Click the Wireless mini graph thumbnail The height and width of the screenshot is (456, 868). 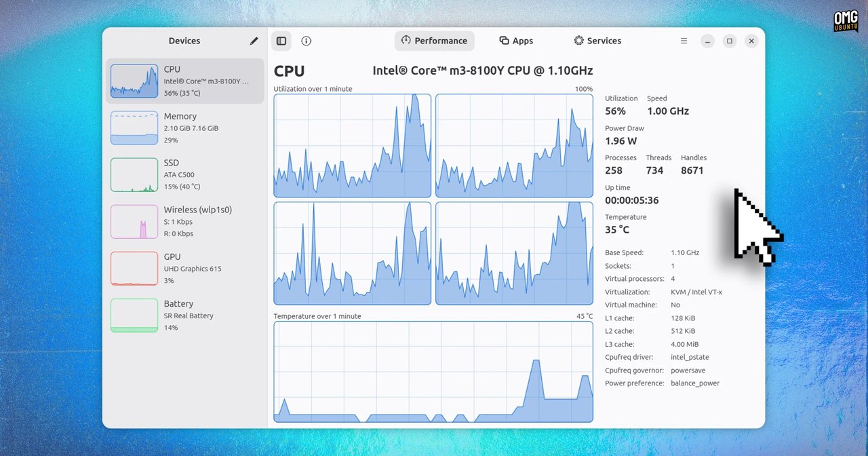point(134,221)
